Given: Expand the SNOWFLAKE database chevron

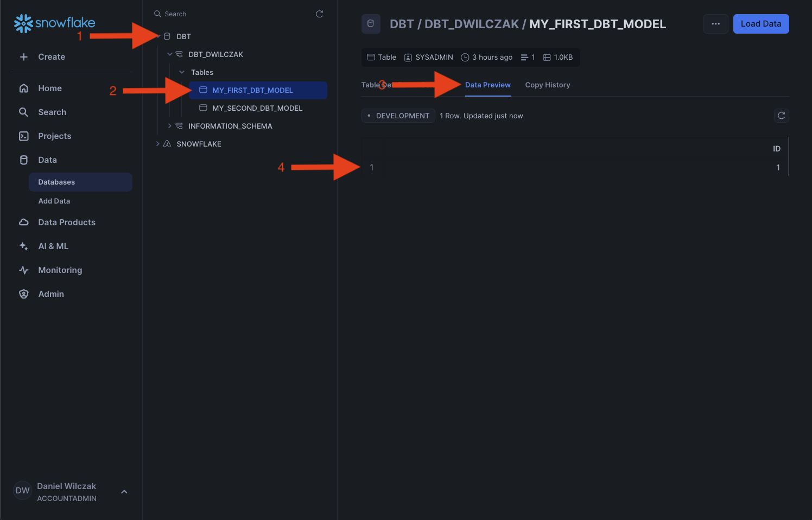Looking at the screenshot, I should 158,144.
